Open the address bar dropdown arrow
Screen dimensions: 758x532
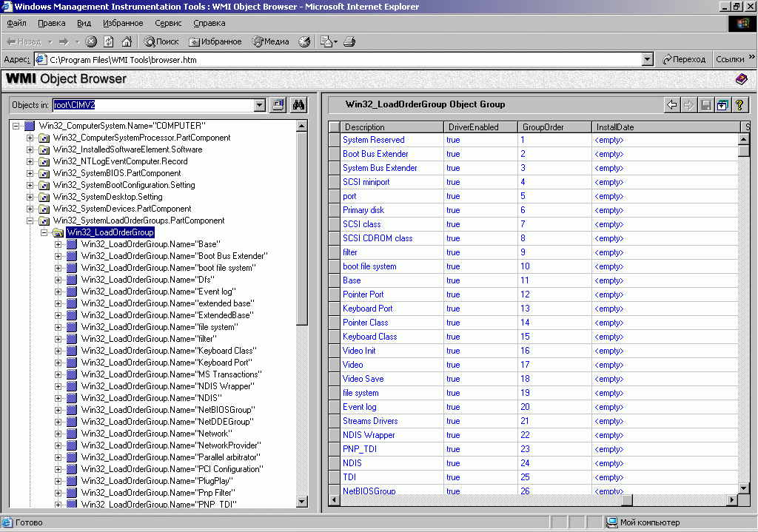tap(647, 58)
